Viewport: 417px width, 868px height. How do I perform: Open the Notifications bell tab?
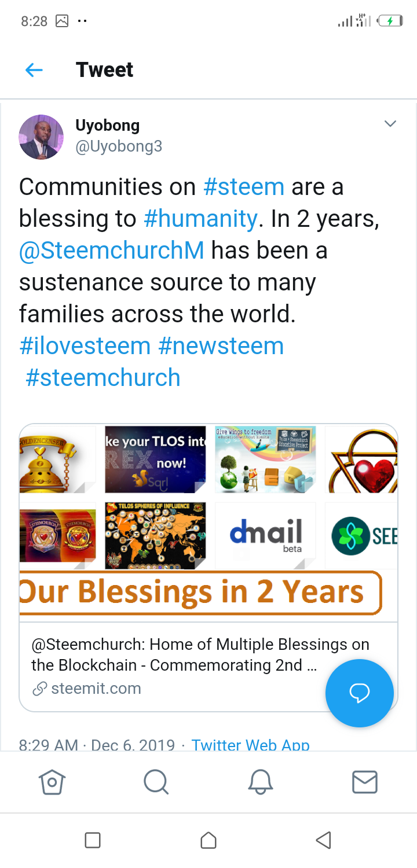[x=261, y=782]
